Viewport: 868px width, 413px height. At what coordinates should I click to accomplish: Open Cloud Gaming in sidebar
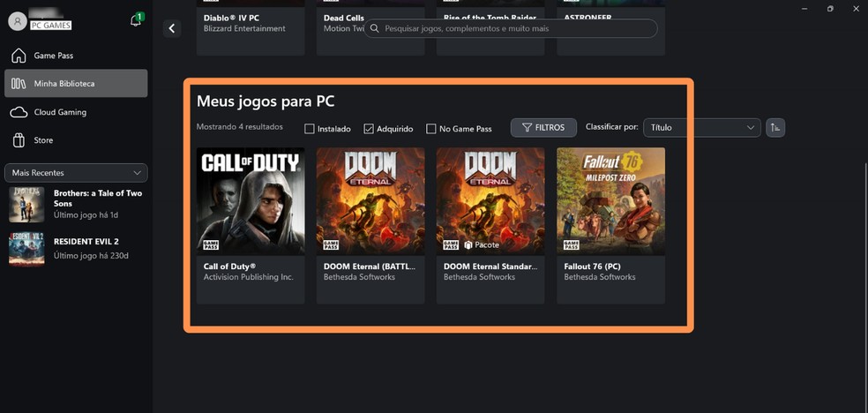[76, 112]
